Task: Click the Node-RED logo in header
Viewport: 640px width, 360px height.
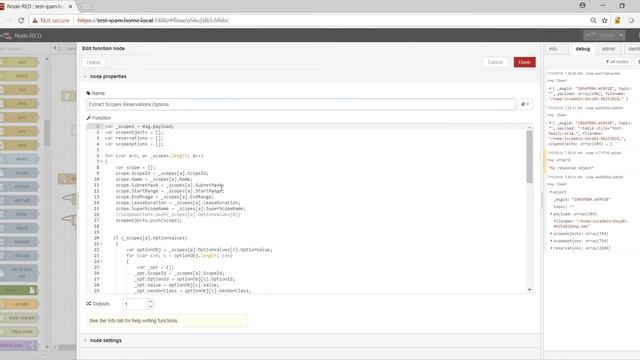Action: point(6,36)
